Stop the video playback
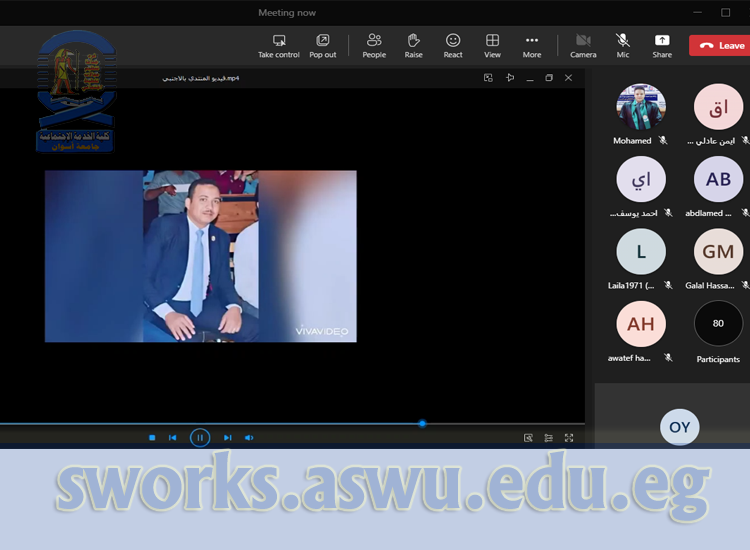 pos(152,437)
